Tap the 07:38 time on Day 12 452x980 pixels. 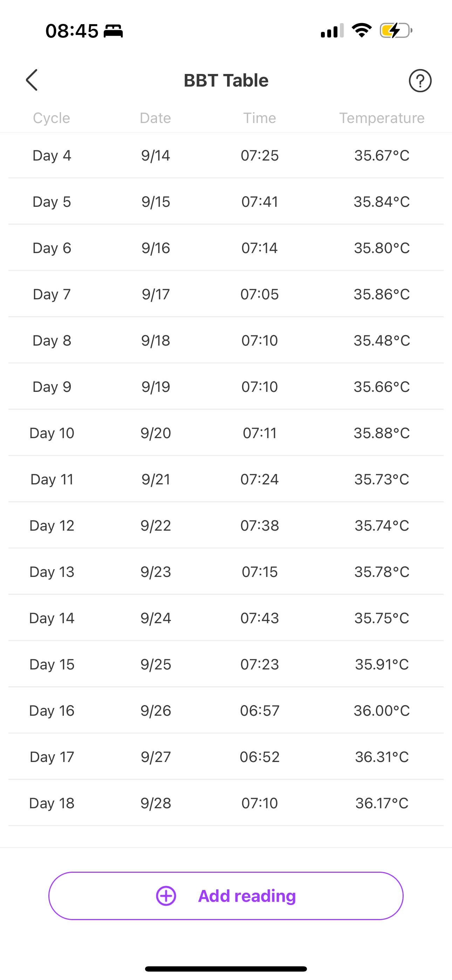(x=260, y=526)
